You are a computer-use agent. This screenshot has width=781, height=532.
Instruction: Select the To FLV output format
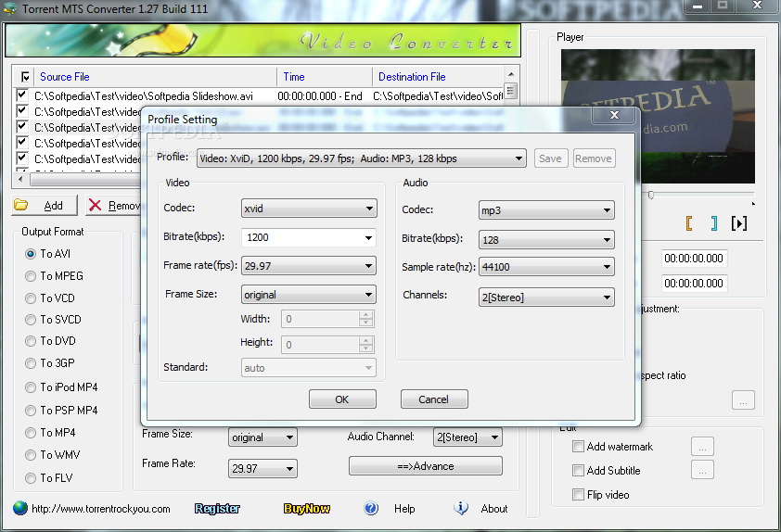point(31,478)
